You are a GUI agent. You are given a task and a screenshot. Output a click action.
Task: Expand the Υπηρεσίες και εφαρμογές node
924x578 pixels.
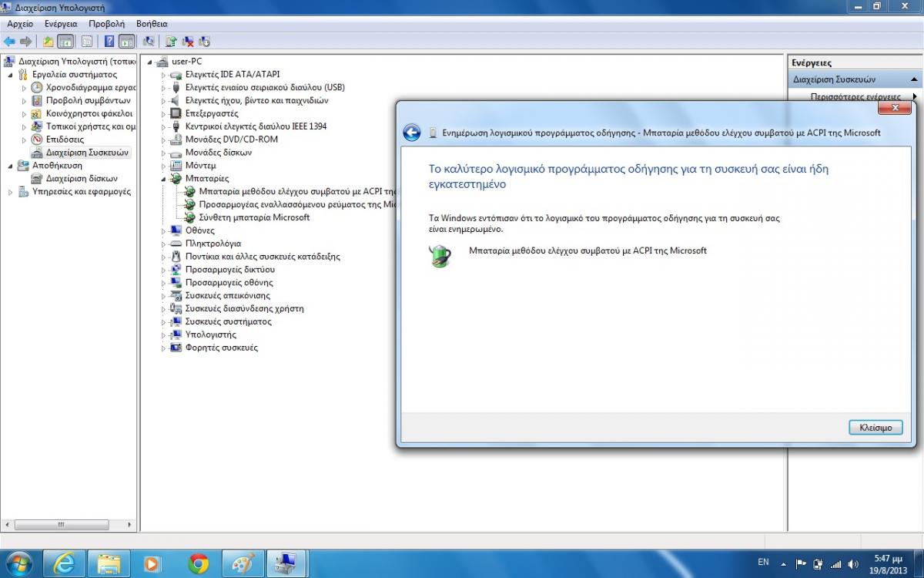[x=11, y=192]
